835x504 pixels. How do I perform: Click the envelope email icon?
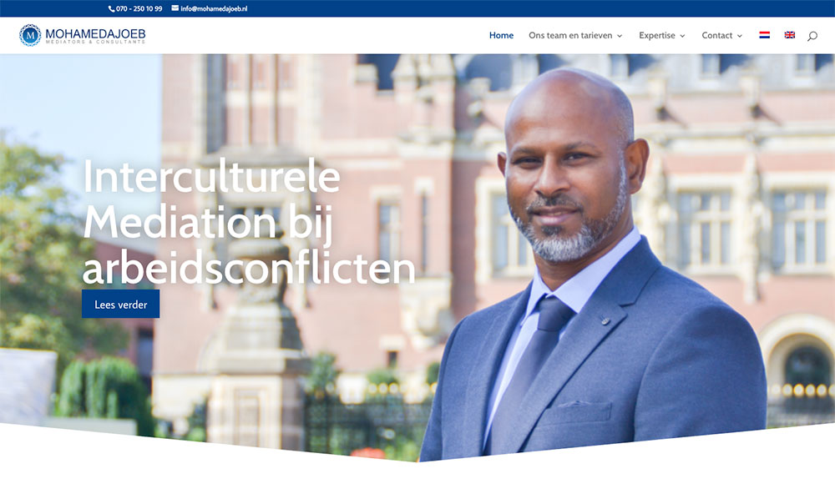point(175,8)
